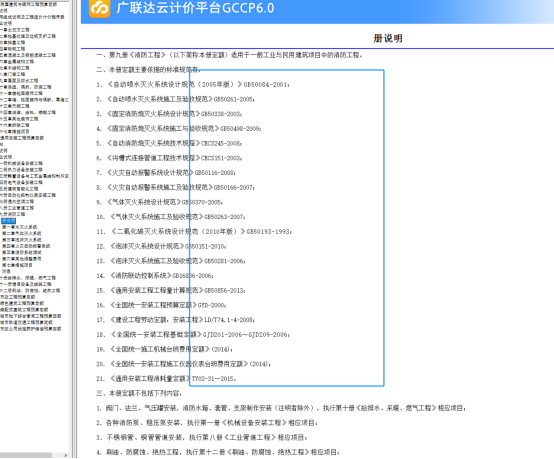Click the horizontal scrollbar thumb under the tree

(x=26, y=455)
